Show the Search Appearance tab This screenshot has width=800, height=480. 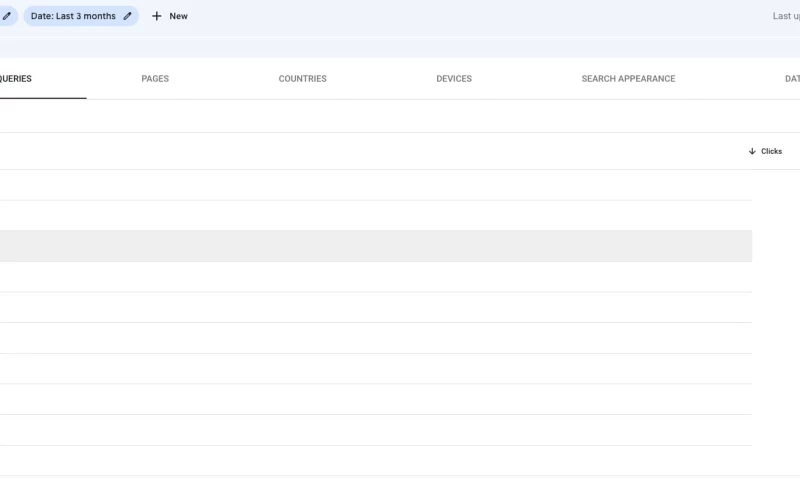click(628, 79)
